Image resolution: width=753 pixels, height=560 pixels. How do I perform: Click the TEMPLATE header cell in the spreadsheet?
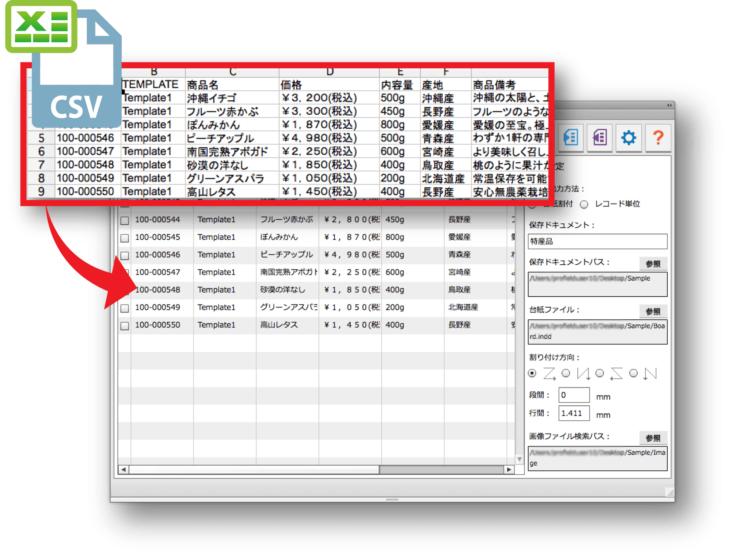click(x=154, y=85)
